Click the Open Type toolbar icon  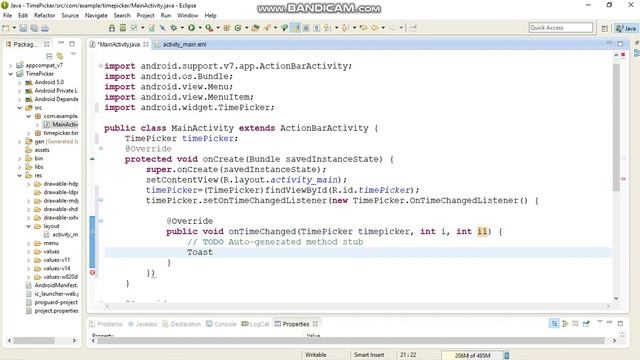[x=256, y=28]
